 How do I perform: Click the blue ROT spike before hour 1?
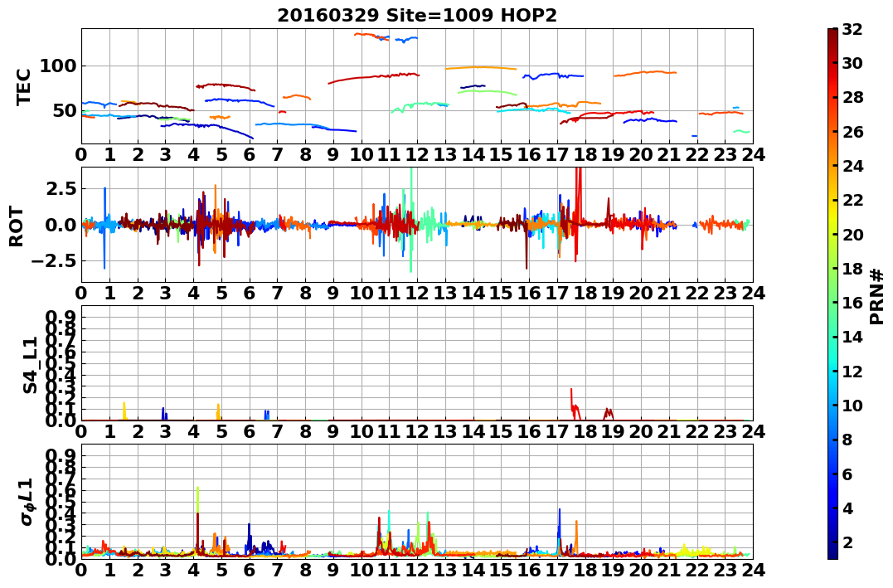(104, 228)
